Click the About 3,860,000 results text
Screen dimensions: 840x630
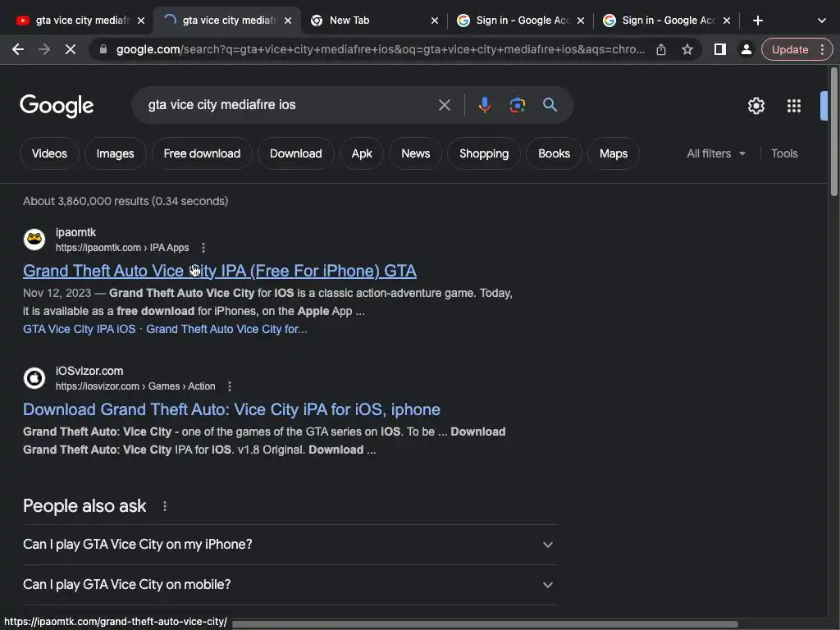[x=126, y=202]
